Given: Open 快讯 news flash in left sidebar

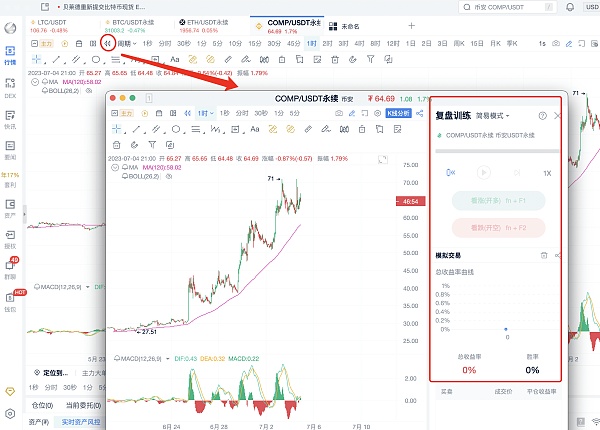Looking at the screenshot, I should tap(10, 119).
